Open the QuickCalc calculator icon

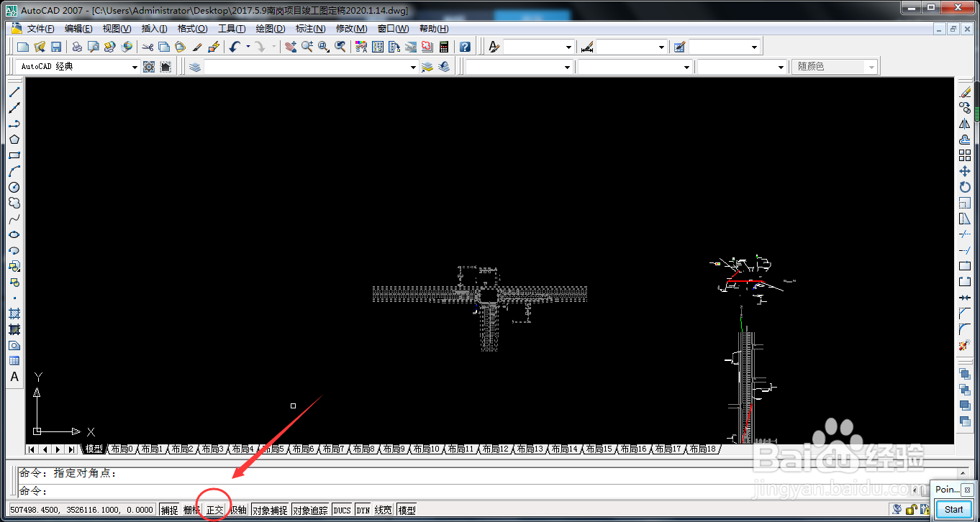click(x=444, y=47)
